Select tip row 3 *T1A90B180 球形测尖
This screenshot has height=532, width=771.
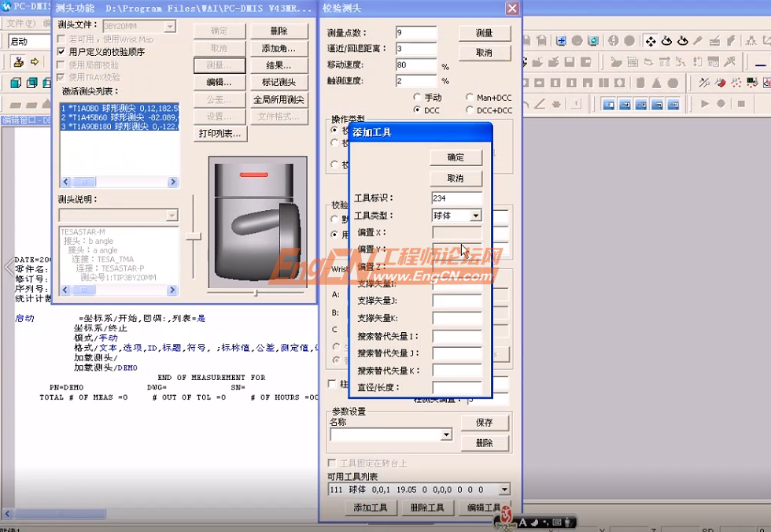120,127
